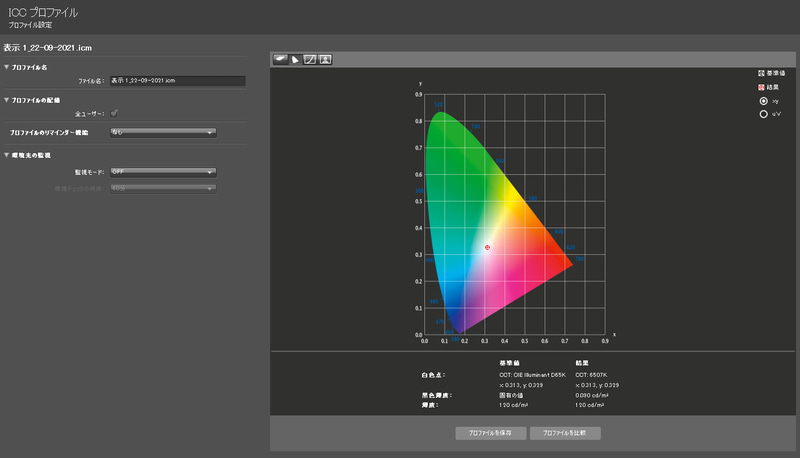Open the プロファイルのリマインダー機能 dropdown
This screenshot has width=800, height=458.
tap(163, 132)
